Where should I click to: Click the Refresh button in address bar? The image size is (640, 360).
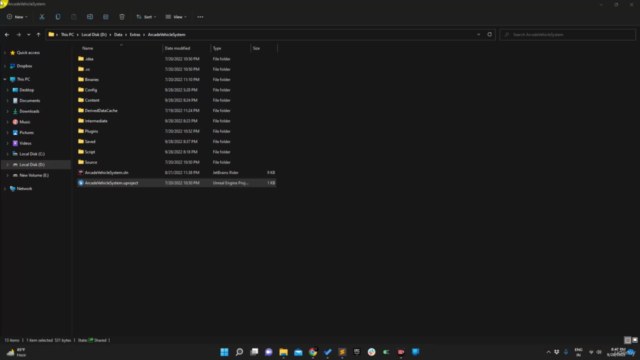489,34
